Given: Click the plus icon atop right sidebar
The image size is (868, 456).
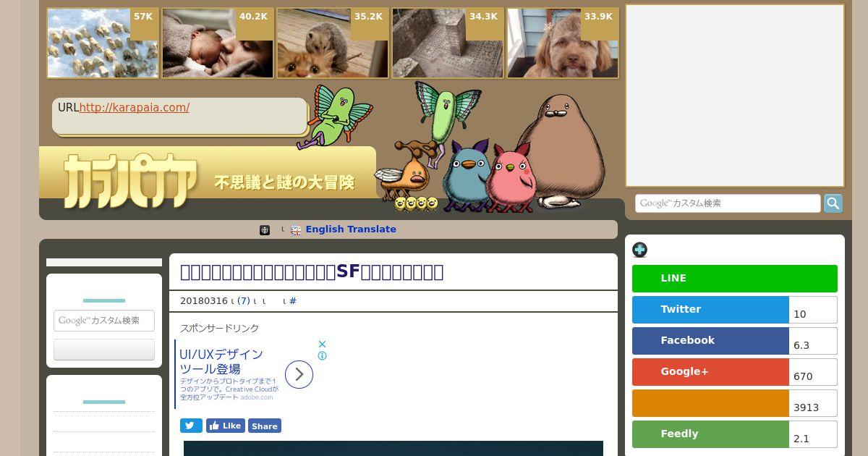Looking at the screenshot, I should click(x=639, y=250).
